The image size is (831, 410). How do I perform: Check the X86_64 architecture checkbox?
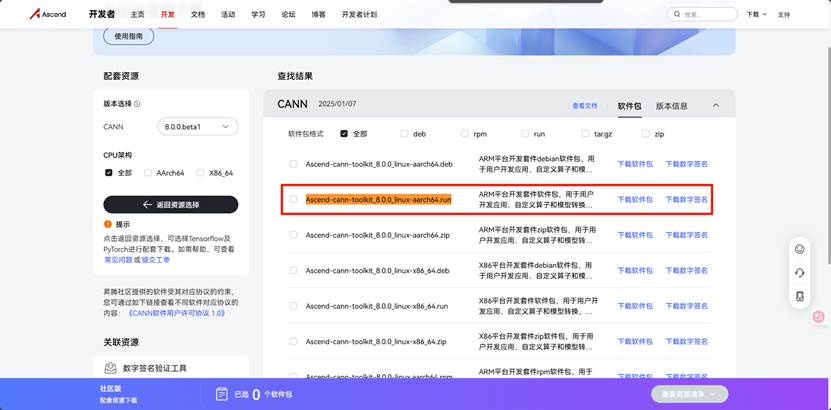[200, 173]
